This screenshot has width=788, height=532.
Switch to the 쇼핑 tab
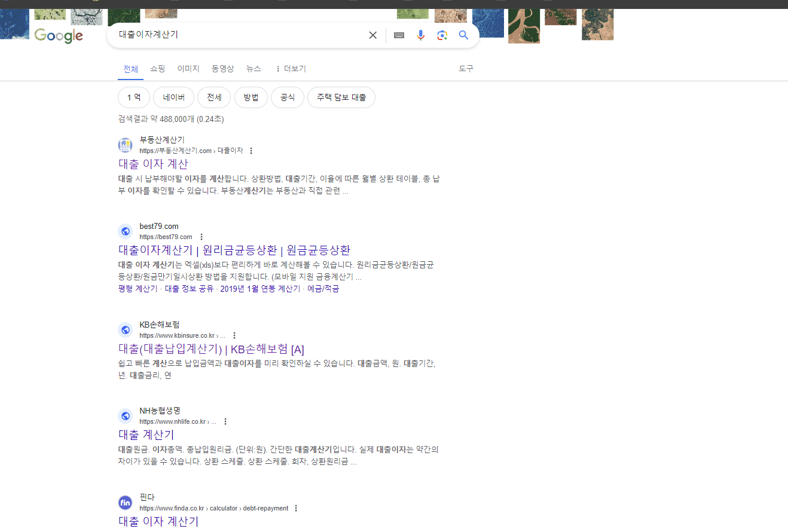pyautogui.click(x=157, y=69)
